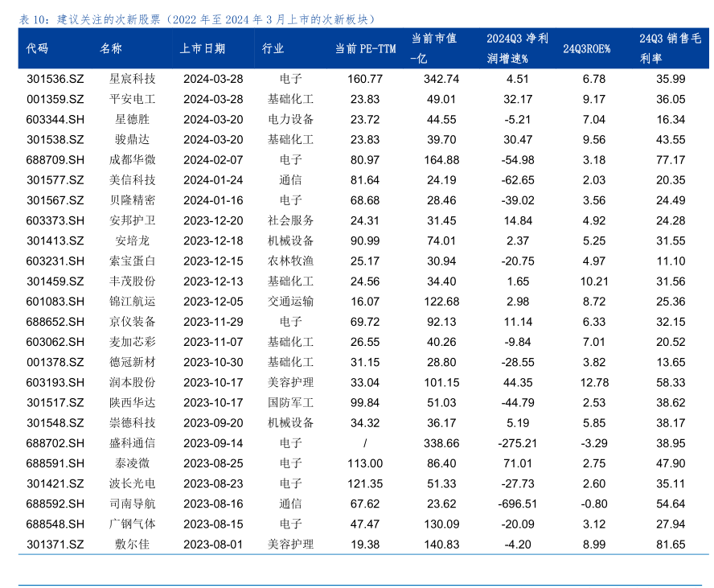Click the industry cell 农林牧渔
This screenshot has width=714, height=588.
click(290, 261)
